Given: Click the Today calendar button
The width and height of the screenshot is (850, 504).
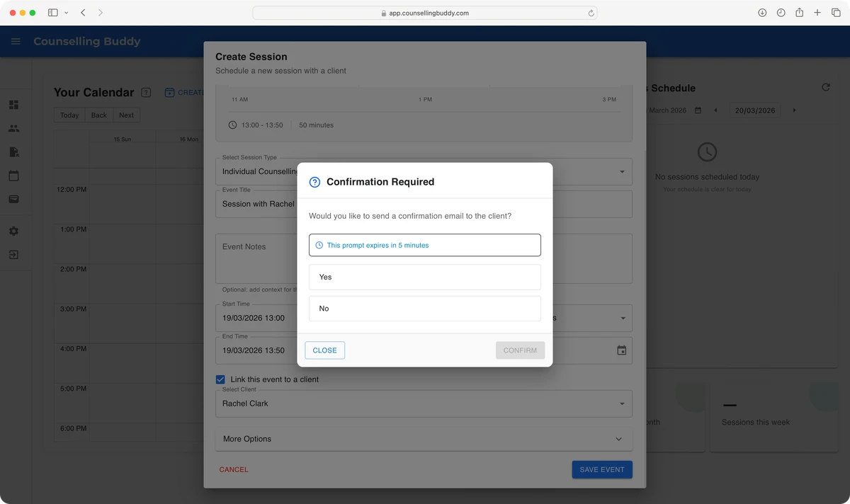Looking at the screenshot, I should pos(69,115).
